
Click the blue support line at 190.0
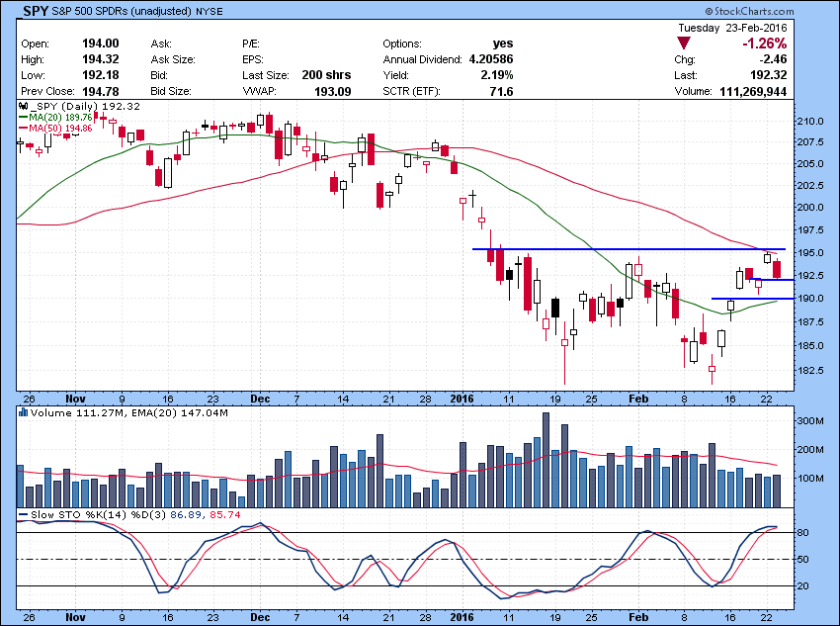point(752,298)
